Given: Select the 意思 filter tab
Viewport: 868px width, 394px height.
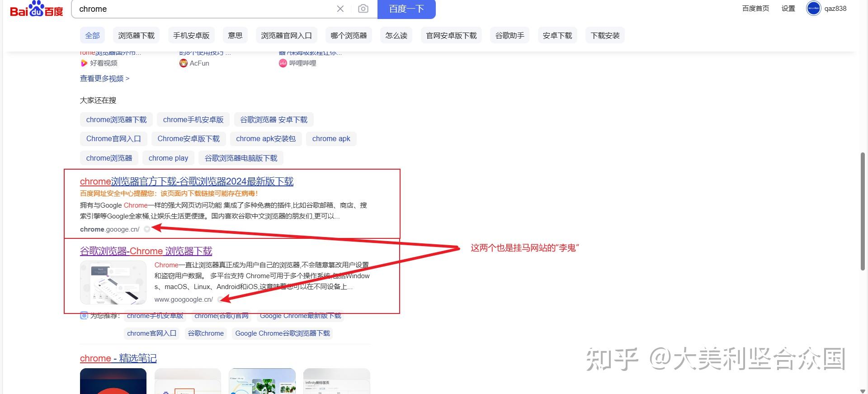Looking at the screenshot, I should [x=235, y=35].
